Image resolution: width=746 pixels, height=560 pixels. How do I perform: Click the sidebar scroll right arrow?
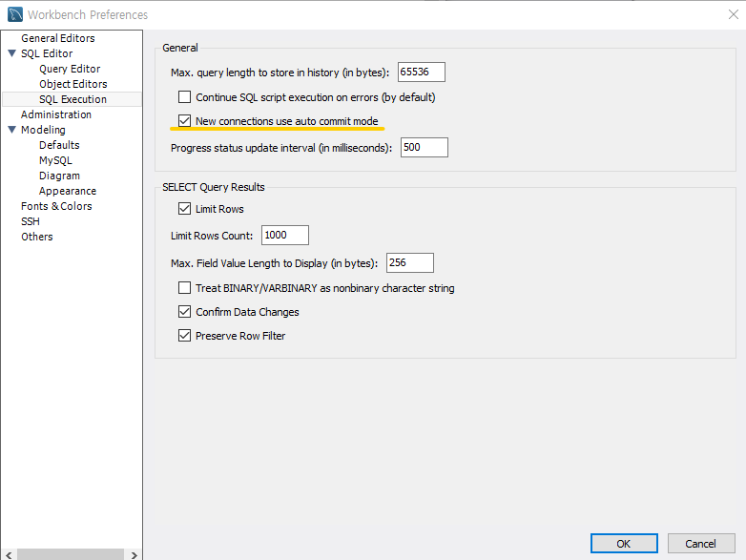point(135,555)
